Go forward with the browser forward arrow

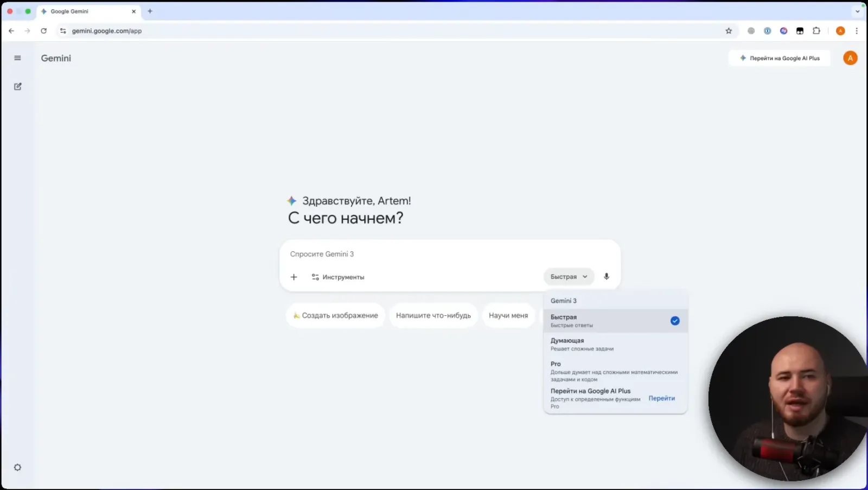28,31
